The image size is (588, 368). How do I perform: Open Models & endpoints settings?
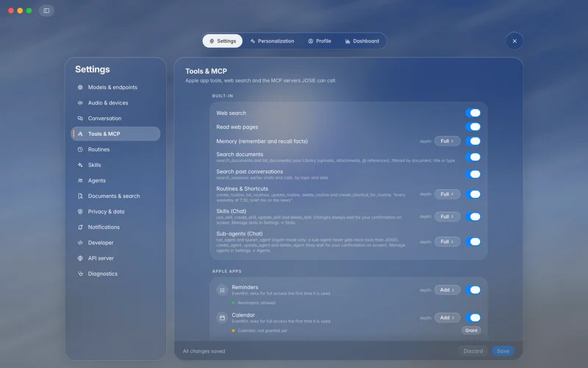(x=115, y=87)
